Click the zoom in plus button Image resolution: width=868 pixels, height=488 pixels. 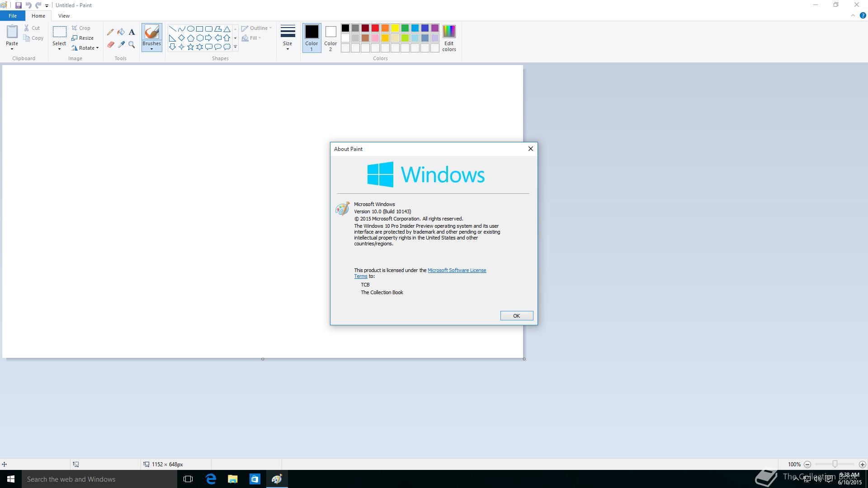pos(862,465)
